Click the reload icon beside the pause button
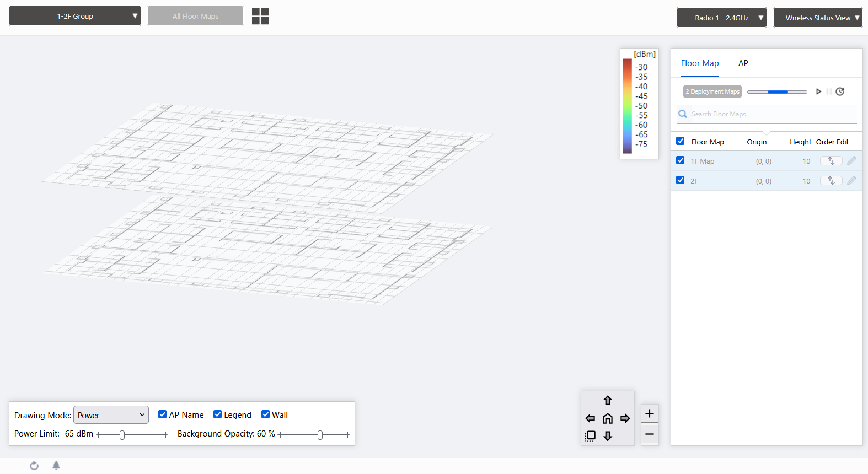This screenshot has width=868, height=474. (840, 91)
